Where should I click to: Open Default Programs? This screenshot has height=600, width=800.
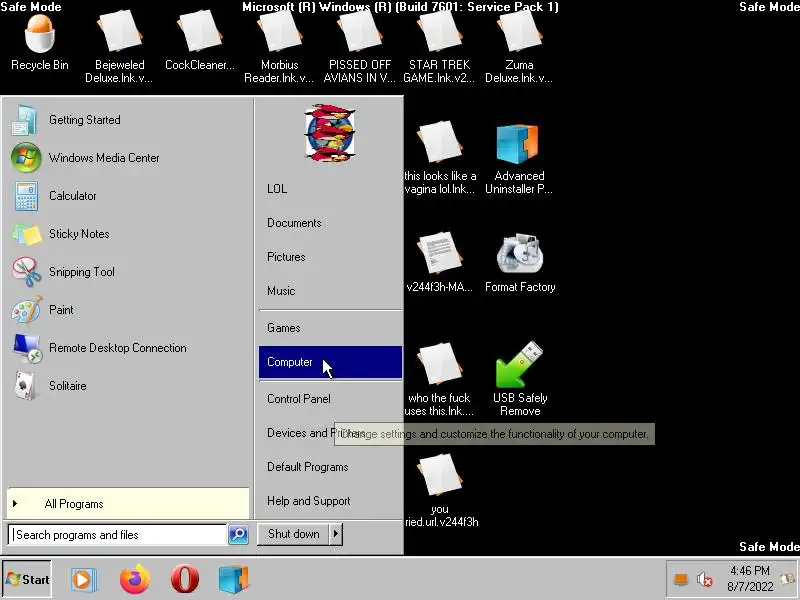click(330, 467)
